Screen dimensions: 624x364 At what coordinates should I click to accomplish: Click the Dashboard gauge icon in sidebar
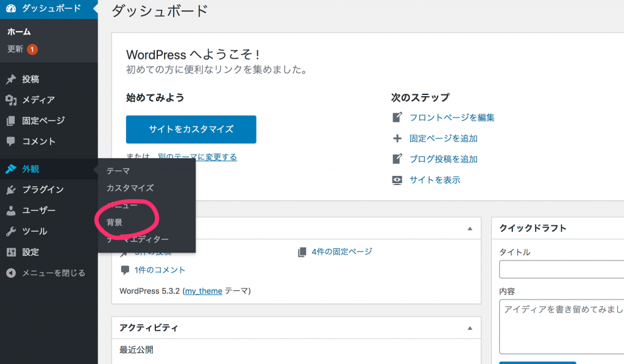[11, 8]
